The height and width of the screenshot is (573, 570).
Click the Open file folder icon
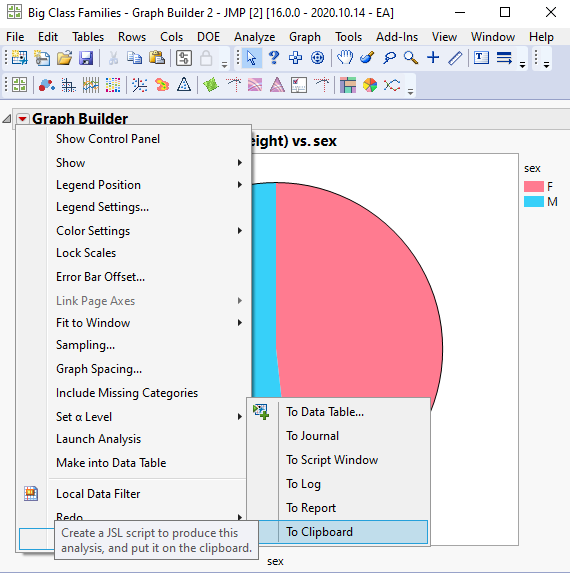click(64, 58)
